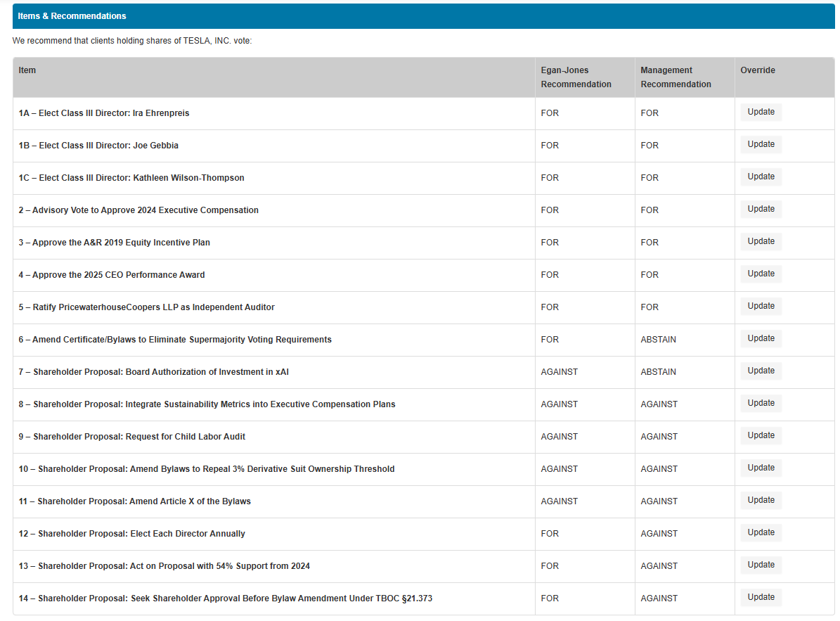Image resolution: width=840 pixels, height=621 pixels.
Task: Click Update for item 1A Ira Ehrenpreis
Action: tap(761, 112)
